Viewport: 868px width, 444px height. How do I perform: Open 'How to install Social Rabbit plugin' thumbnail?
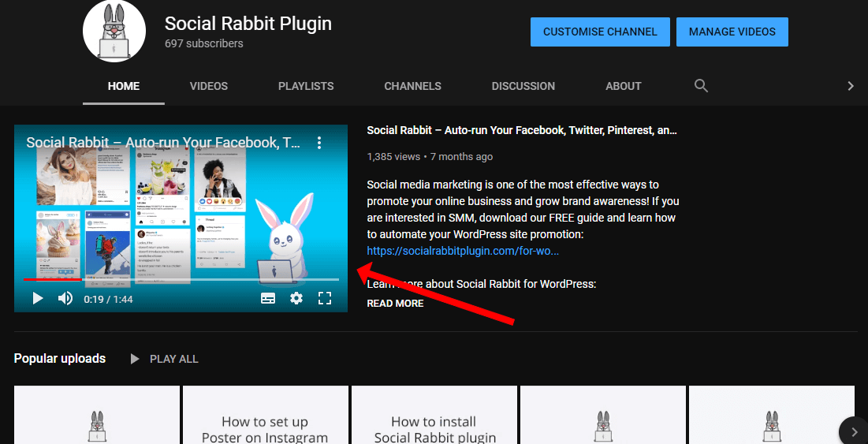[x=434, y=415]
